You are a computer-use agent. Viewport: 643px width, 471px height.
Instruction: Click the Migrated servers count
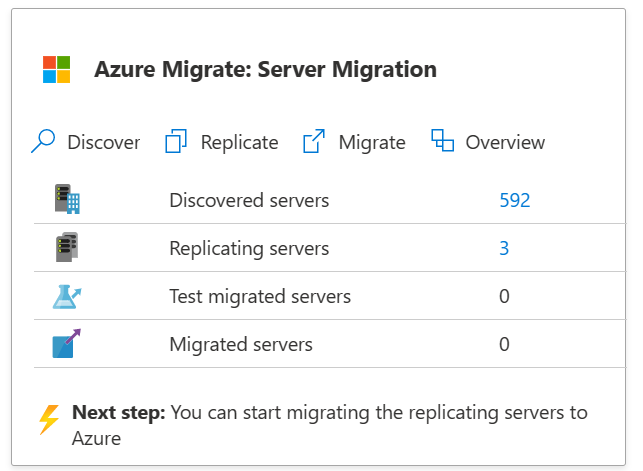pyautogui.click(x=504, y=344)
